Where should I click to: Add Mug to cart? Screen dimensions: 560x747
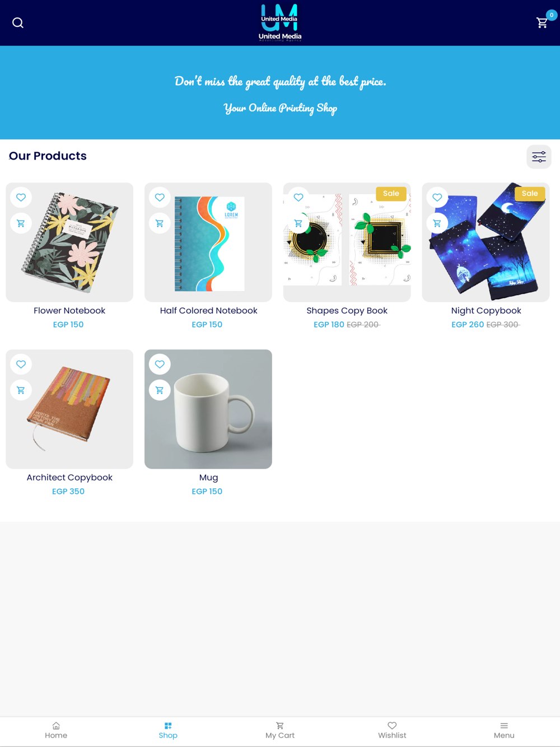pyautogui.click(x=160, y=390)
